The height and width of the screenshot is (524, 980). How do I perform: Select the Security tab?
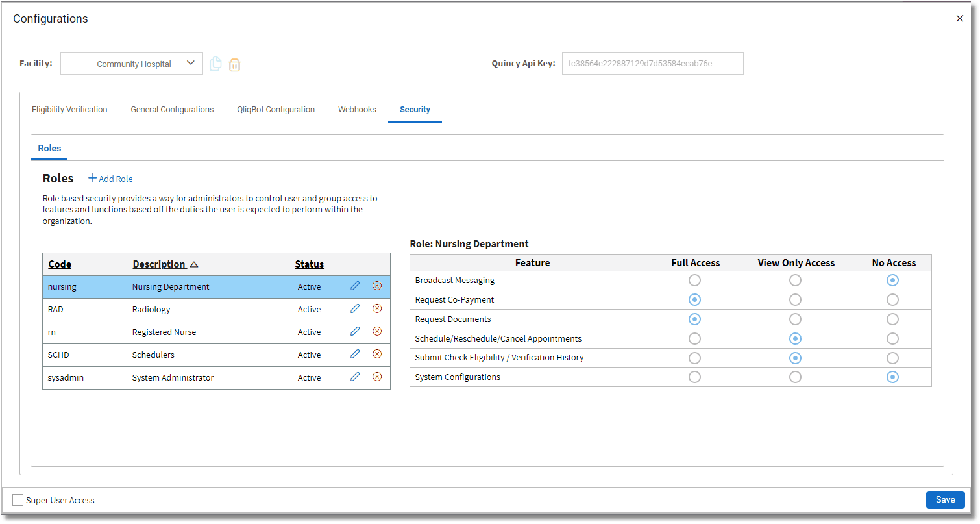tap(415, 110)
